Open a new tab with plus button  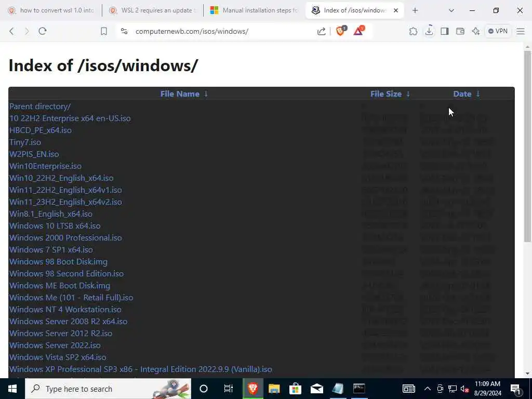pyautogui.click(x=415, y=10)
